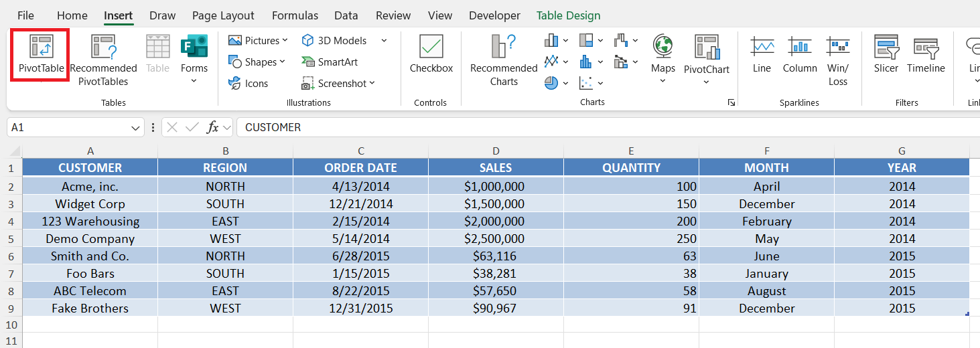Insert a Timeline filter
Image resolution: width=980 pixels, height=348 pixels.
click(926, 55)
